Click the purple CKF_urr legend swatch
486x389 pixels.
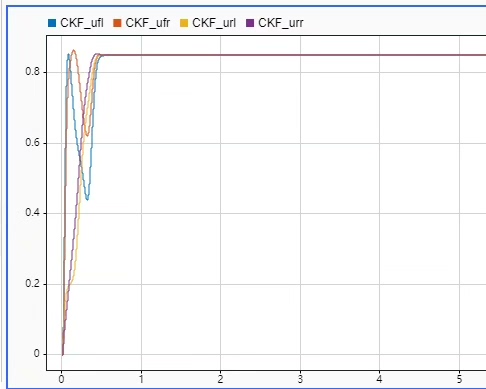pyautogui.click(x=250, y=23)
